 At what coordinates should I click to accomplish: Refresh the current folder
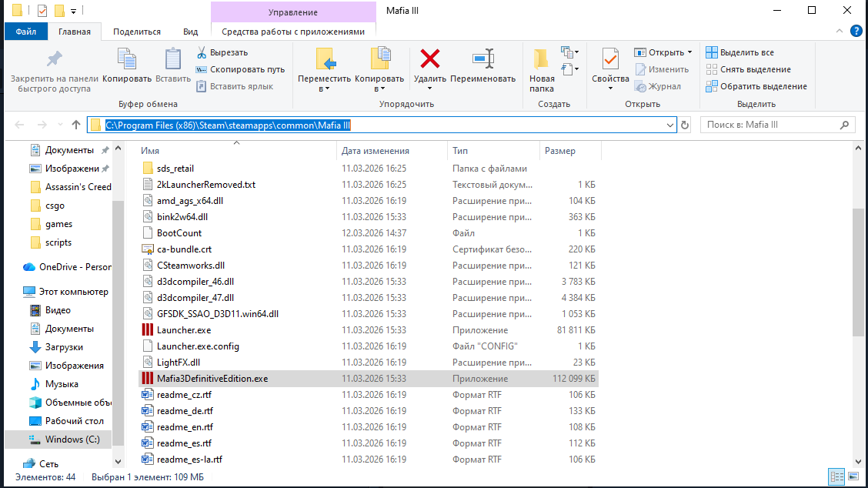[685, 125]
